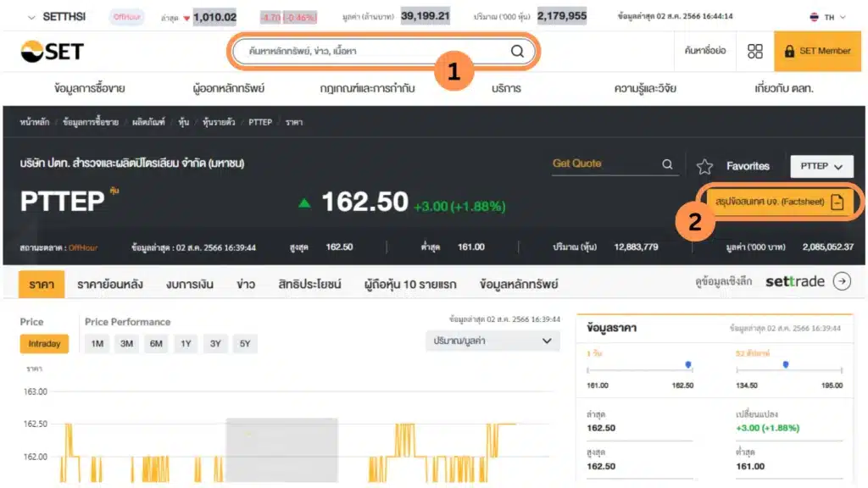Screen dimensions: 868x488
Task: Click the SET Member login button
Action: 817,51
